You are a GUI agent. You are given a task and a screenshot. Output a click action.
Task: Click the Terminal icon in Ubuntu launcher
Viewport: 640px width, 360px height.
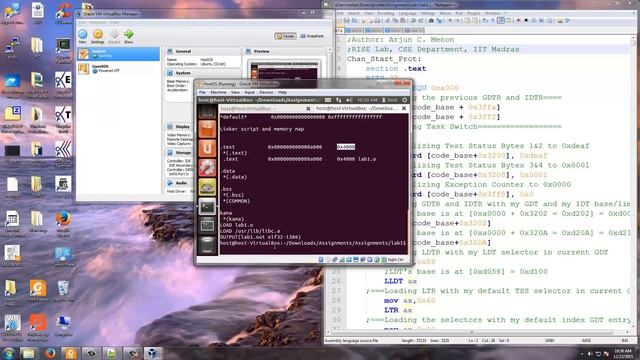pyautogui.click(x=207, y=207)
